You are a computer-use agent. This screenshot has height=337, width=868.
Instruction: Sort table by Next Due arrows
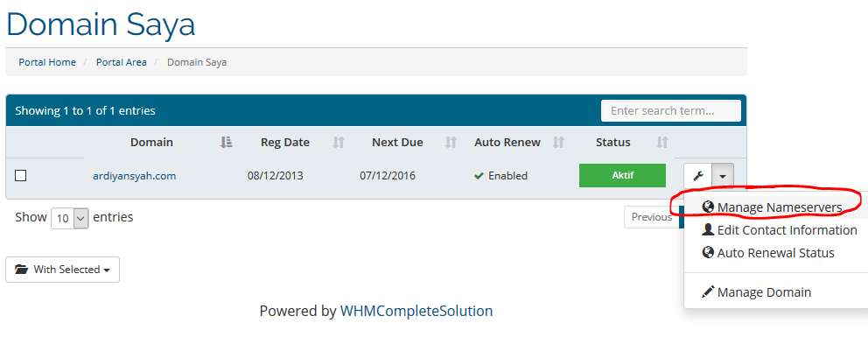[x=451, y=142]
